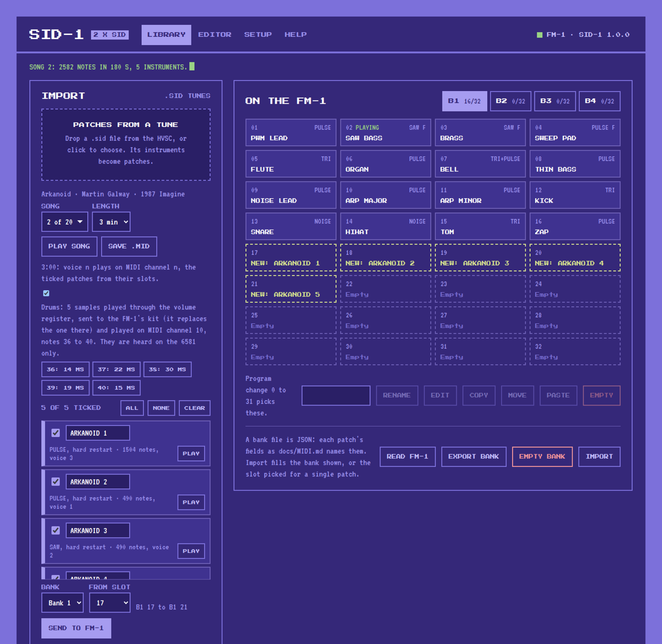Click the patch name input field
This screenshot has width=662, height=644.
click(336, 396)
